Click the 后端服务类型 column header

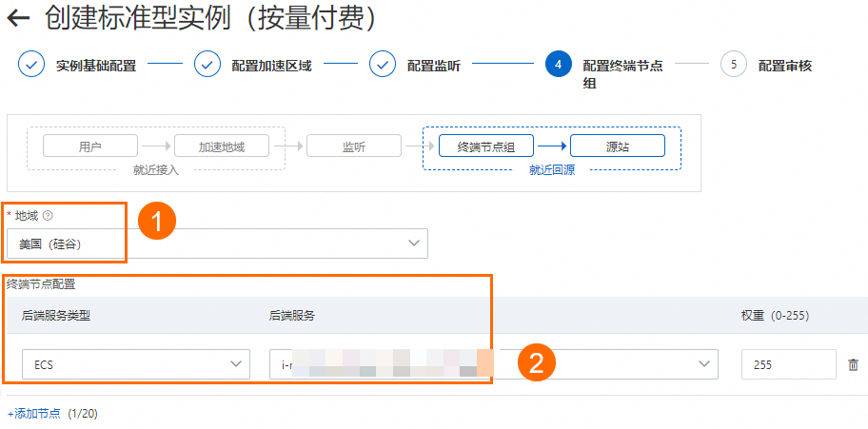[x=56, y=316]
